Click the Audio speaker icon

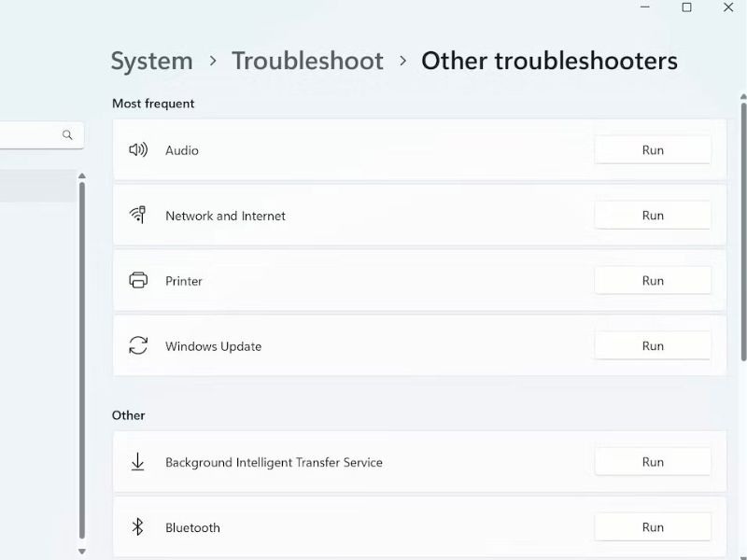(138, 150)
